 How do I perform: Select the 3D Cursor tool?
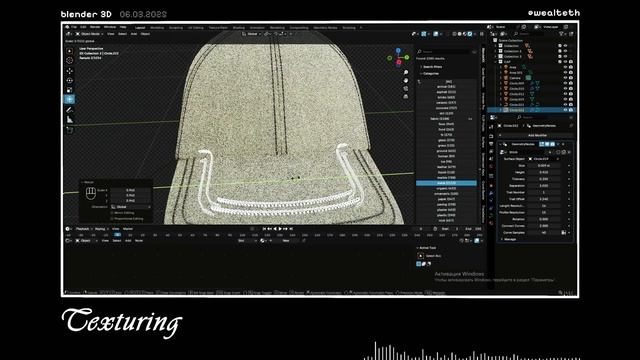coord(69,60)
